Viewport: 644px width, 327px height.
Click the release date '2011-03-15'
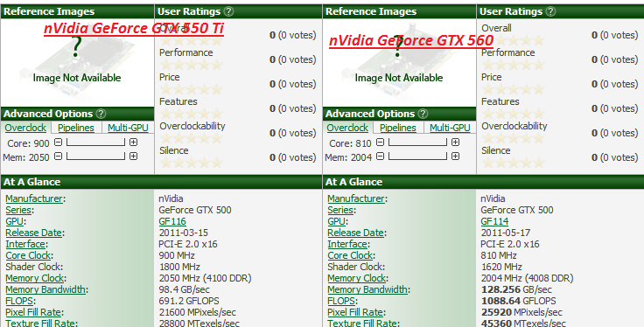click(184, 233)
